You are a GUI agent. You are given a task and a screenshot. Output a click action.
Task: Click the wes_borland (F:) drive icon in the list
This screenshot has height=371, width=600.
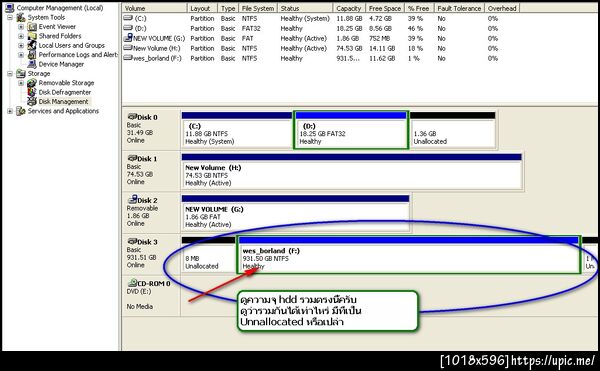pos(128,58)
